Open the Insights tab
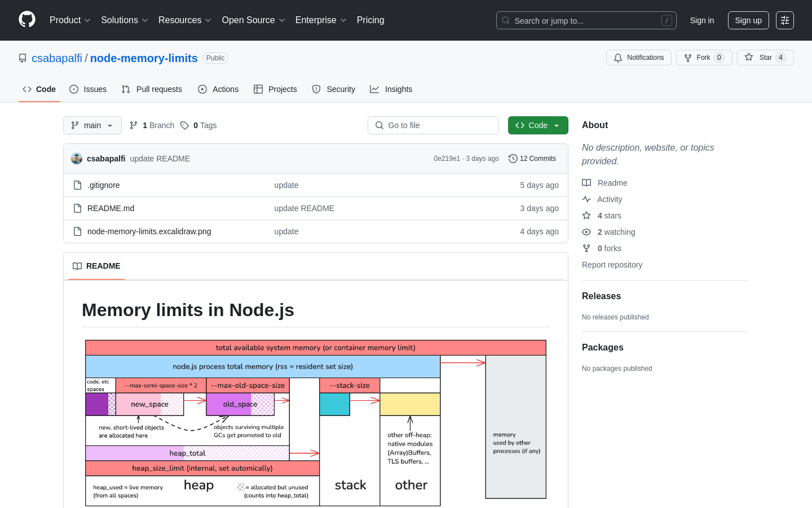 click(391, 89)
